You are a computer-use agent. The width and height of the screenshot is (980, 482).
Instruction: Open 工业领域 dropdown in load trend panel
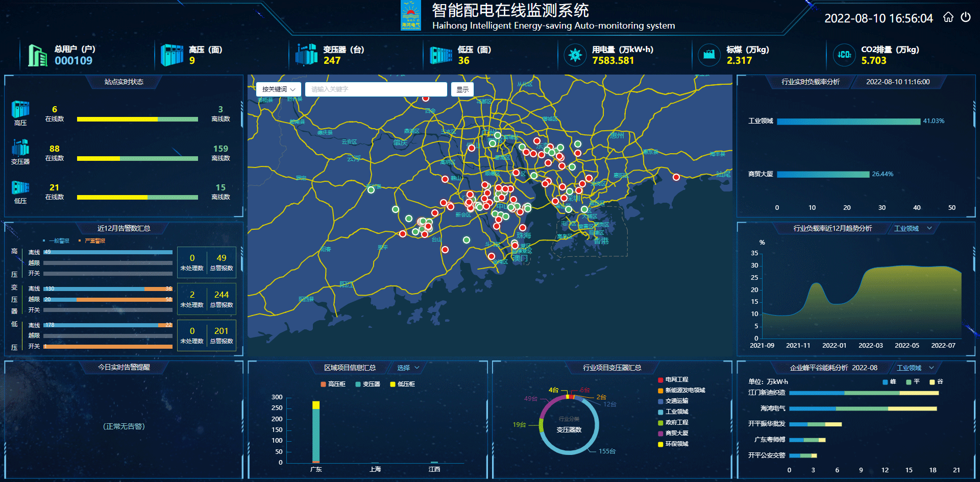coord(913,228)
